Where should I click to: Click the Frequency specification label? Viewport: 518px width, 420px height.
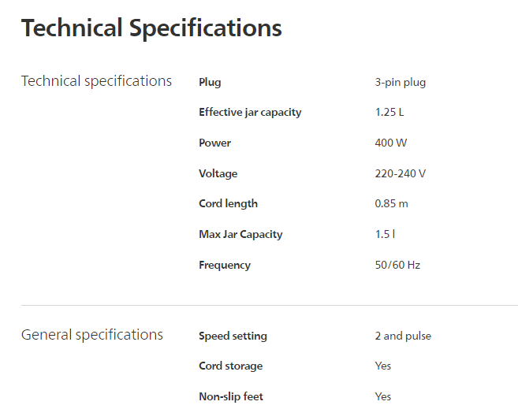(225, 265)
